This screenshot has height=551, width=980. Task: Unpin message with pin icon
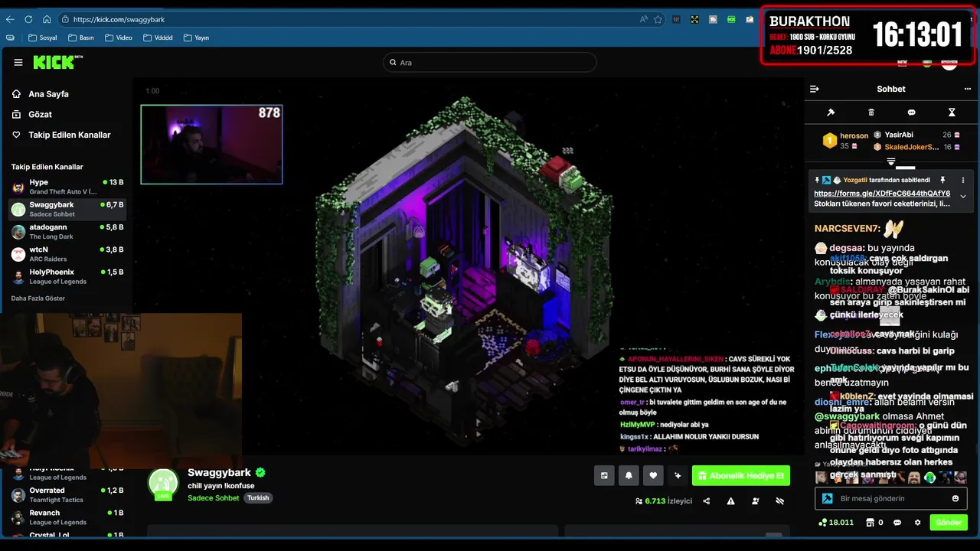pos(943,180)
